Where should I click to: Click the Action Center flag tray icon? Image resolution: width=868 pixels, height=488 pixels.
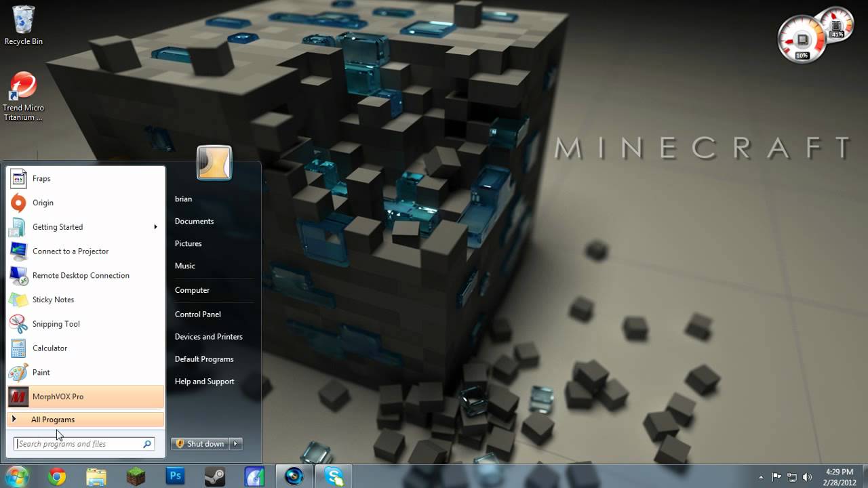[x=777, y=477]
